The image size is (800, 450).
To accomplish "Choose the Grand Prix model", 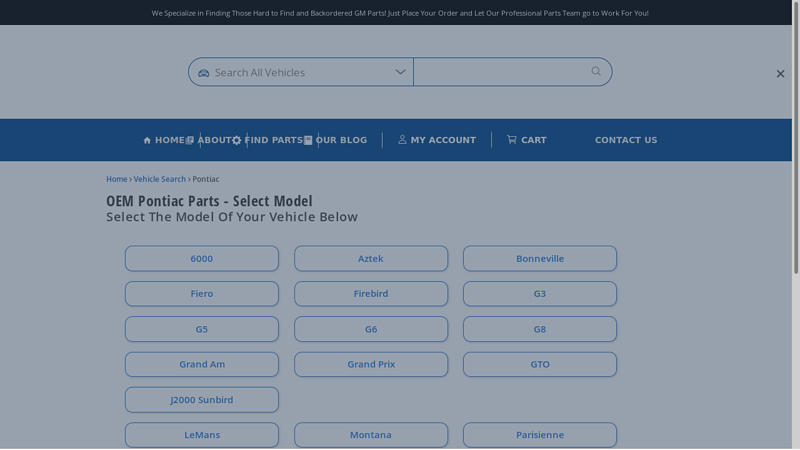I will [x=371, y=364].
